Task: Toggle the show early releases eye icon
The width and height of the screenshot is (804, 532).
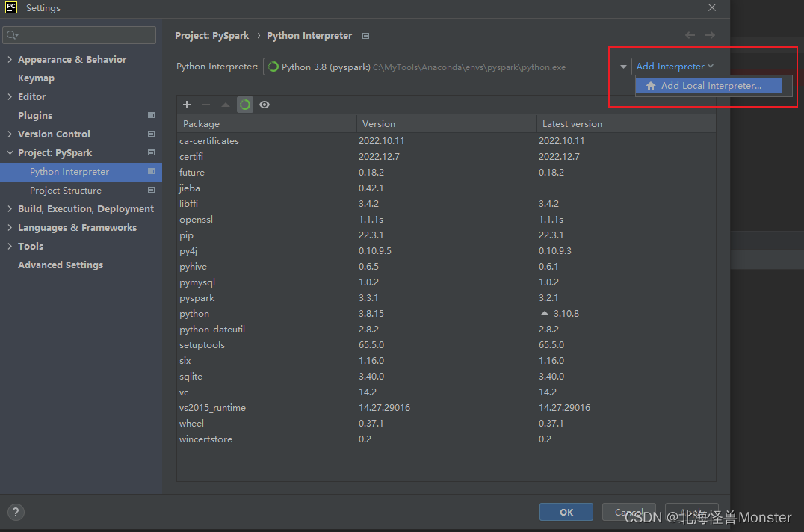Action: point(265,105)
